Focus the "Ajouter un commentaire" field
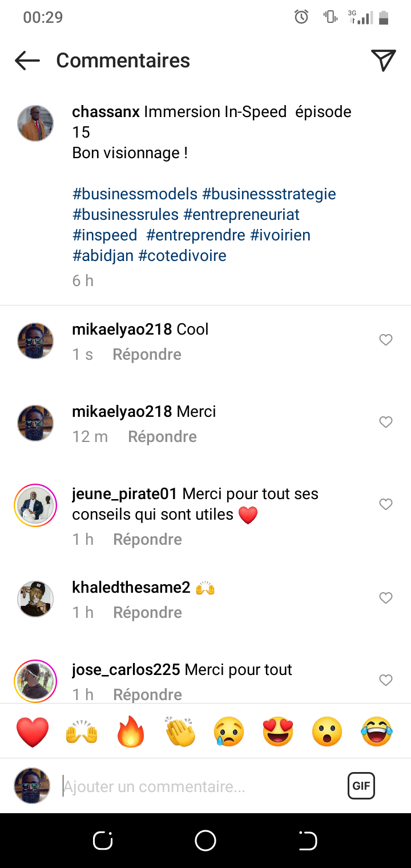Viewport: 411px width, 868px height. (x=200, y=787)
